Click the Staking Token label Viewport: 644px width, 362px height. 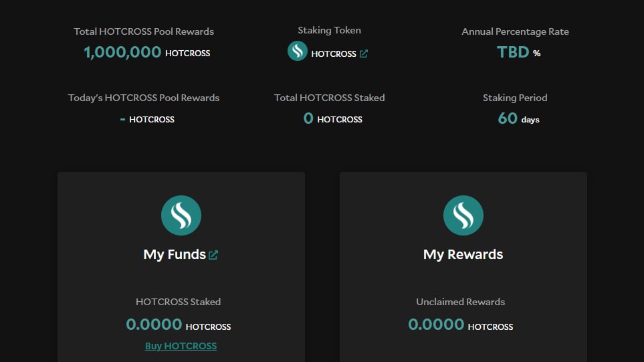pos(329,30)
